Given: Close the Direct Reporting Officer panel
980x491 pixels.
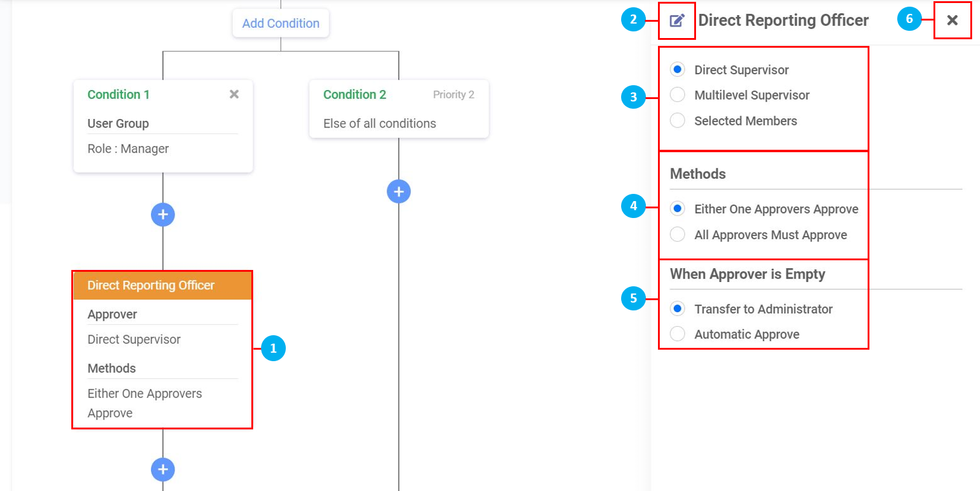Looking at the screenshot, I should point(952,21).
